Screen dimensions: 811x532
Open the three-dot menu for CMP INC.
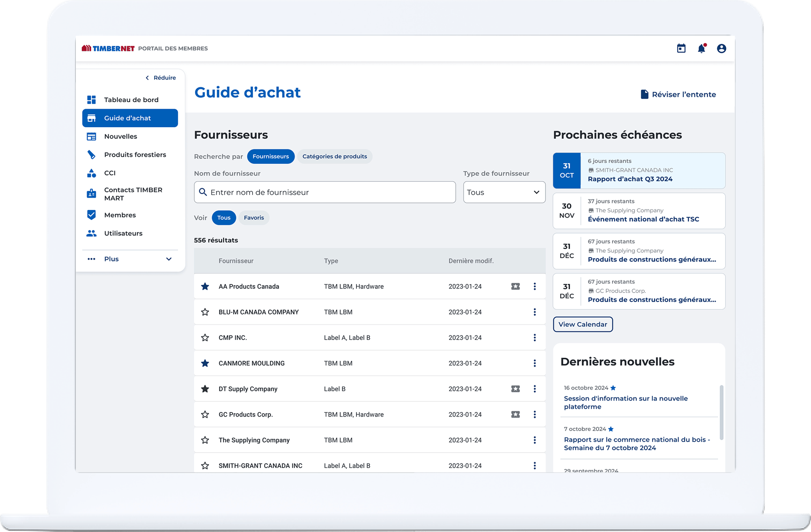[x=535, y=338]
